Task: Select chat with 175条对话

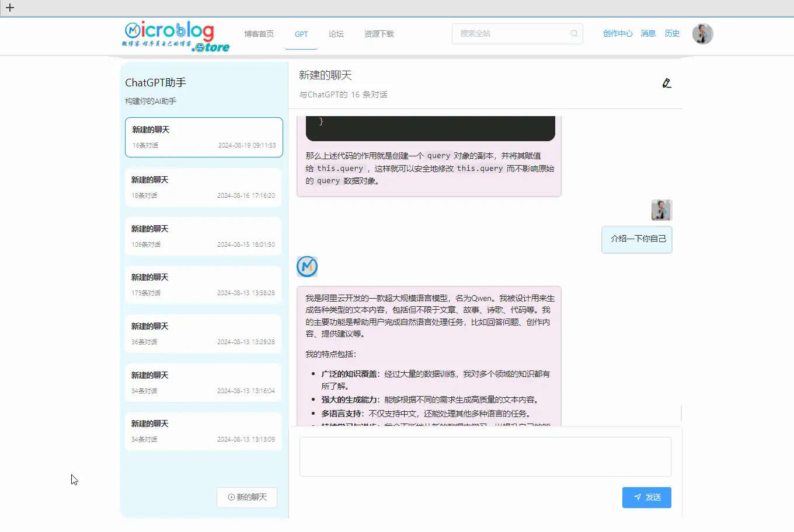Action: coord(203,285)
